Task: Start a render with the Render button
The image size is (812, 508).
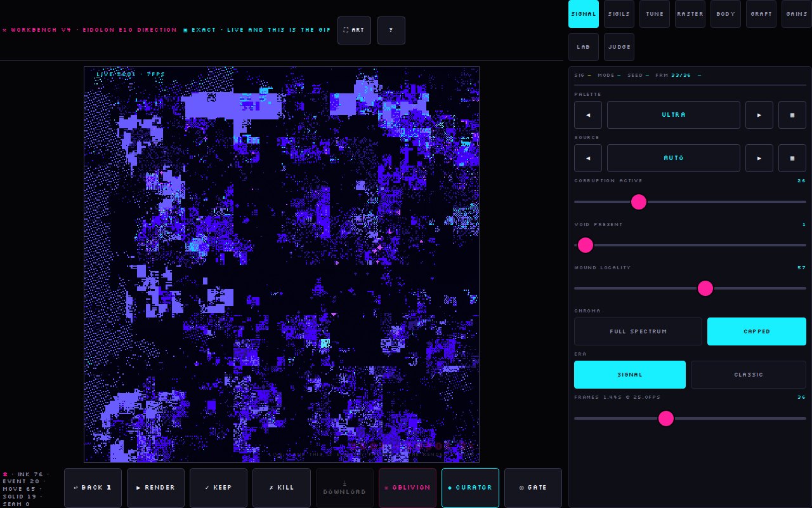Action: coord(155,488)
